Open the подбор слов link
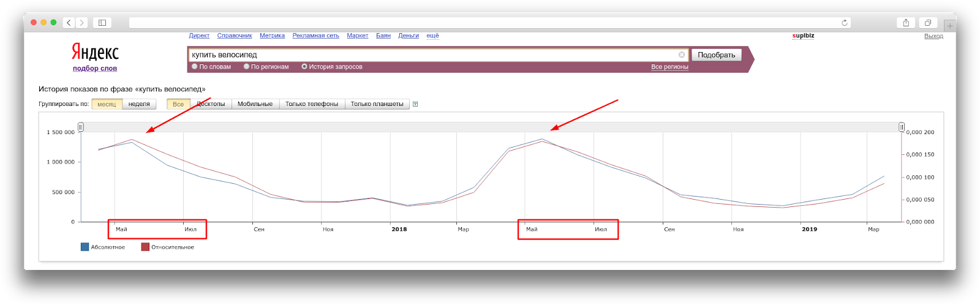 pos(95,69)
